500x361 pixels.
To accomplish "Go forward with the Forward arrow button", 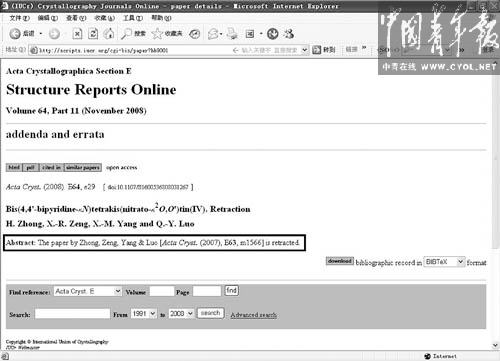I will click(54, 33).
